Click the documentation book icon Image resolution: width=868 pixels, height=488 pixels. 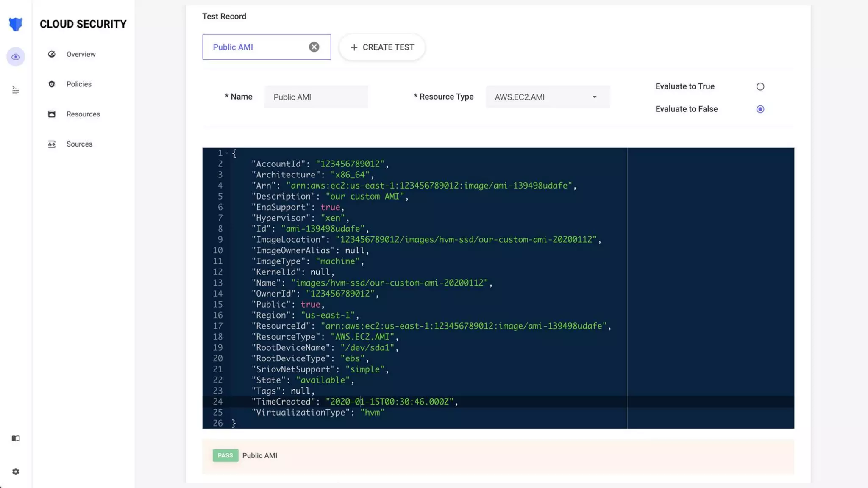(16, 438)
